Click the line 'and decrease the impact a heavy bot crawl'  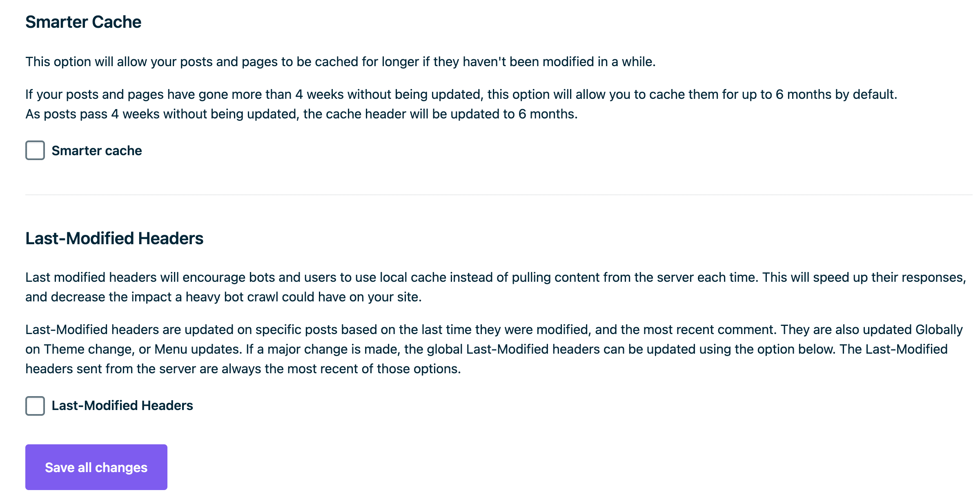pos(223,297)
